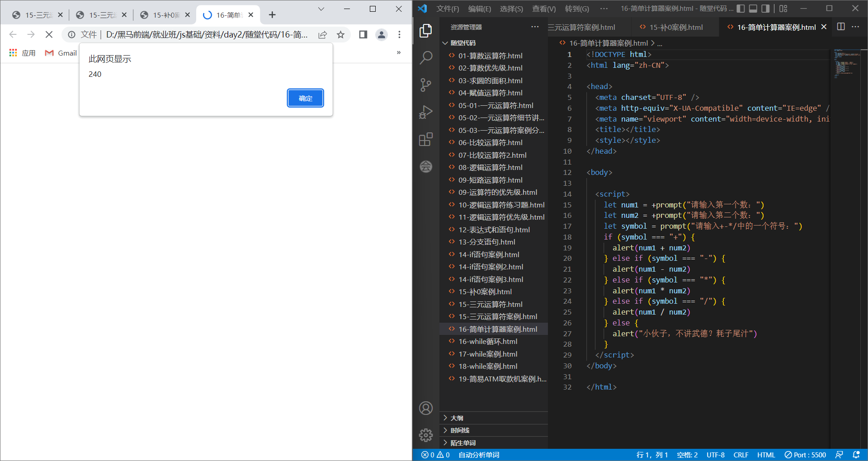Open the Extensions view
This screenshot has width=868, height=461.
(425, 139)
